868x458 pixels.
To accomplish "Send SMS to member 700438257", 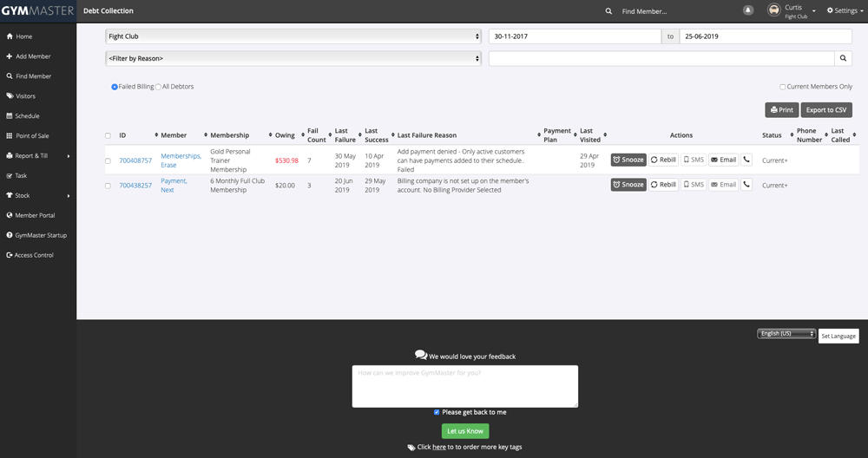I will 693,185.
